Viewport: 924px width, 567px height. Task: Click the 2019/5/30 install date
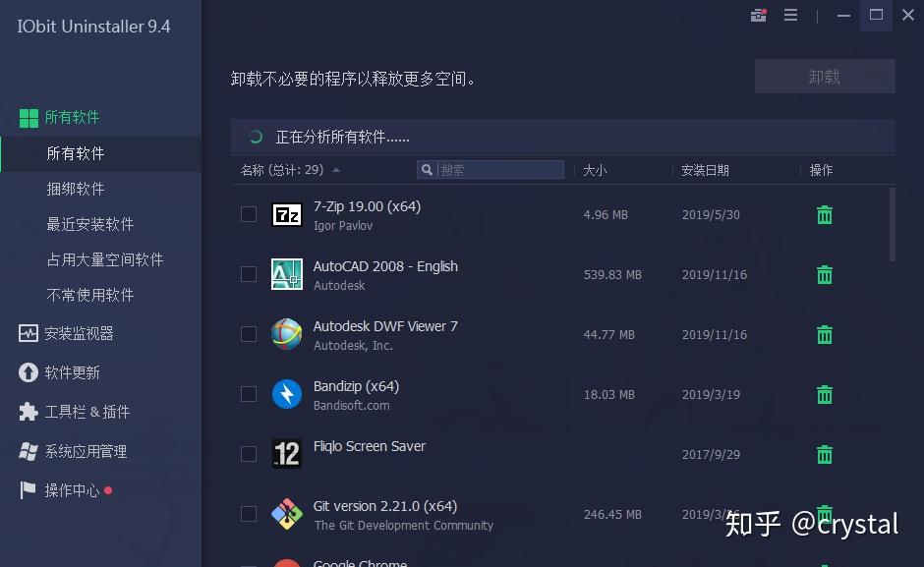pos(711,214)
